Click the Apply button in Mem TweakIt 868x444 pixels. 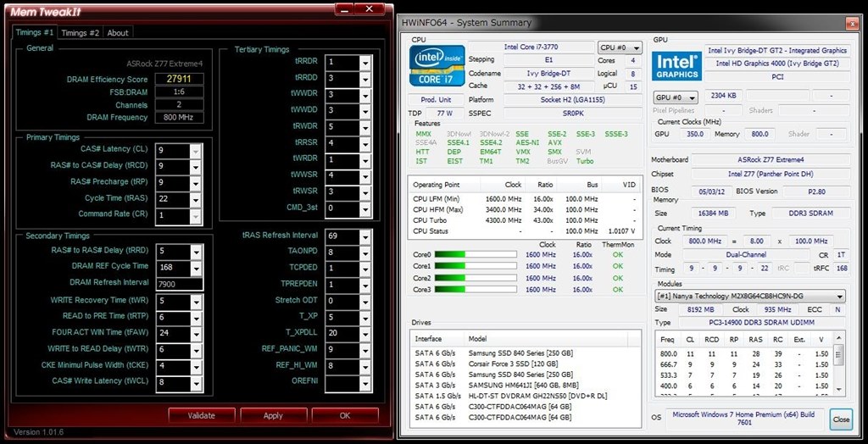273,416
